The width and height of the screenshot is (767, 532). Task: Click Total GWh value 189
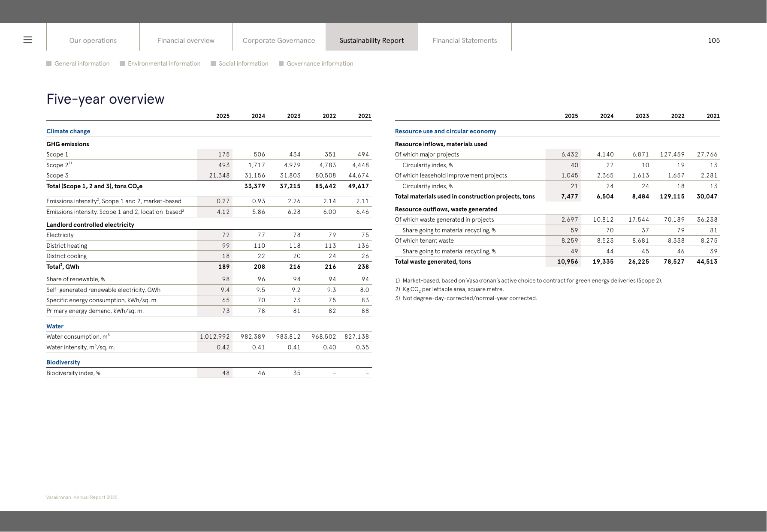pyautogui.click(x=224, y=267)
